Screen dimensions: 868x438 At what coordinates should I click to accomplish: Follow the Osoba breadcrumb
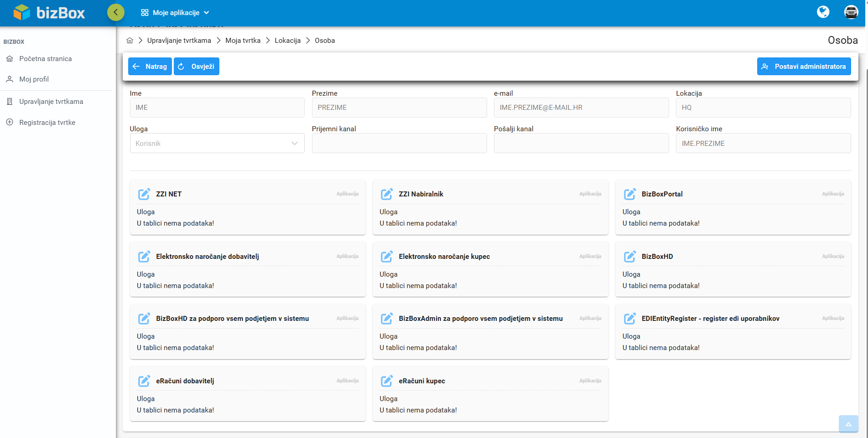[x=325, y=41]
